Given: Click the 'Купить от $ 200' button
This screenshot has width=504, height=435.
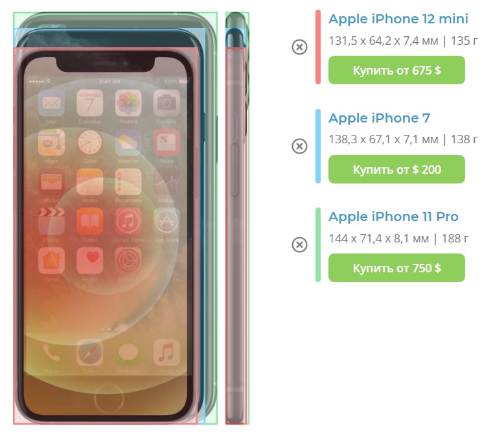Looking at the screenshot, I should [x=396, y=169].
